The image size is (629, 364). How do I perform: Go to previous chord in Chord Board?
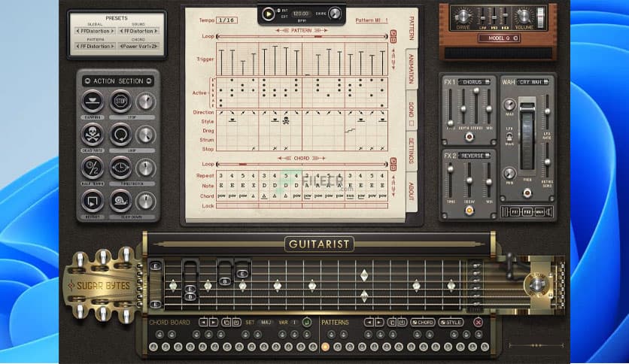[x=203, y=323]
